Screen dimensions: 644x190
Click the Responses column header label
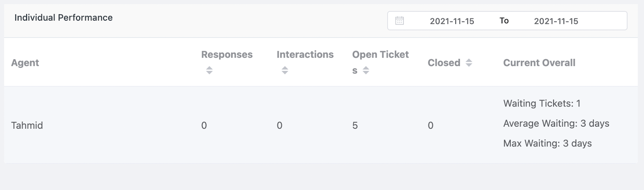click(227, 54)
